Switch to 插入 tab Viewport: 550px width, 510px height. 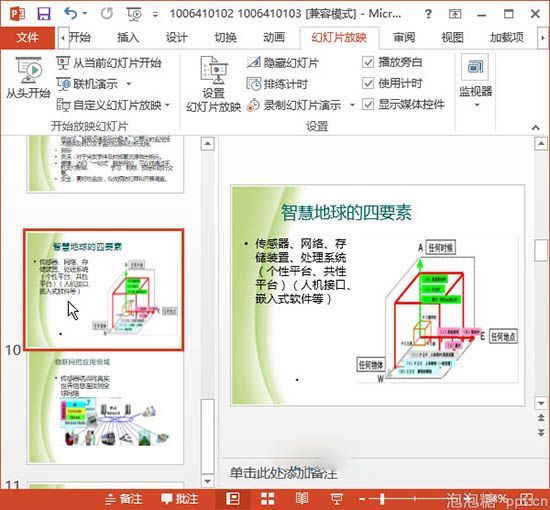click(128, 37)
